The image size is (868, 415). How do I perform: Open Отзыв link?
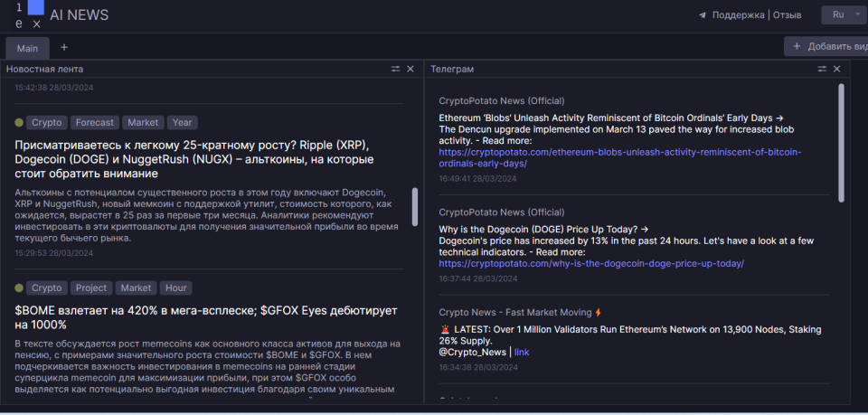click(x=787, y=15)
